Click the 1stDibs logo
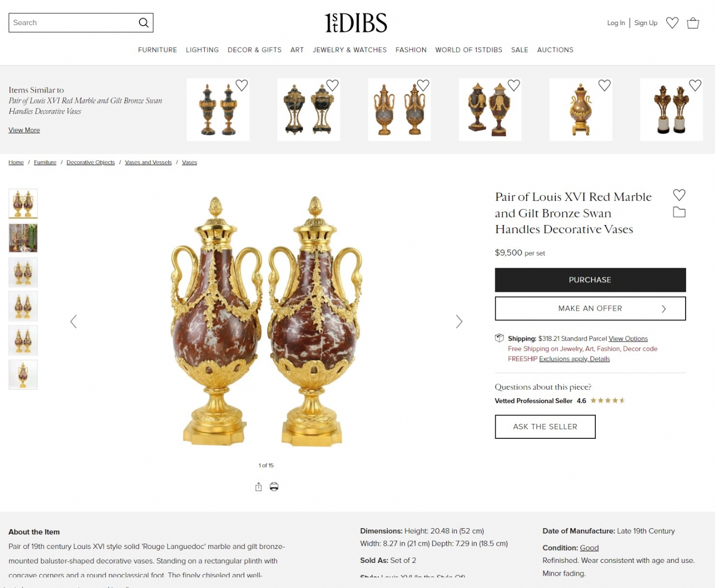The height and width of the screenshot is (588, 715). click(356, 23)
